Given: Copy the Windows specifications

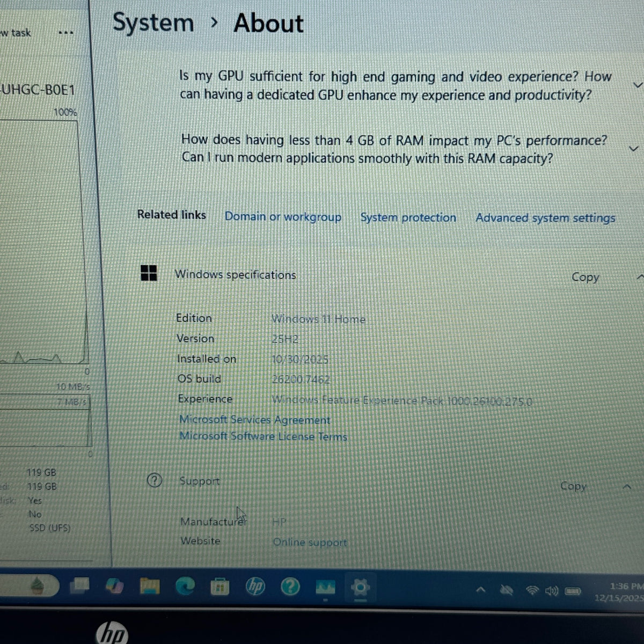Looking at the screenshot, I should point(585,277).
